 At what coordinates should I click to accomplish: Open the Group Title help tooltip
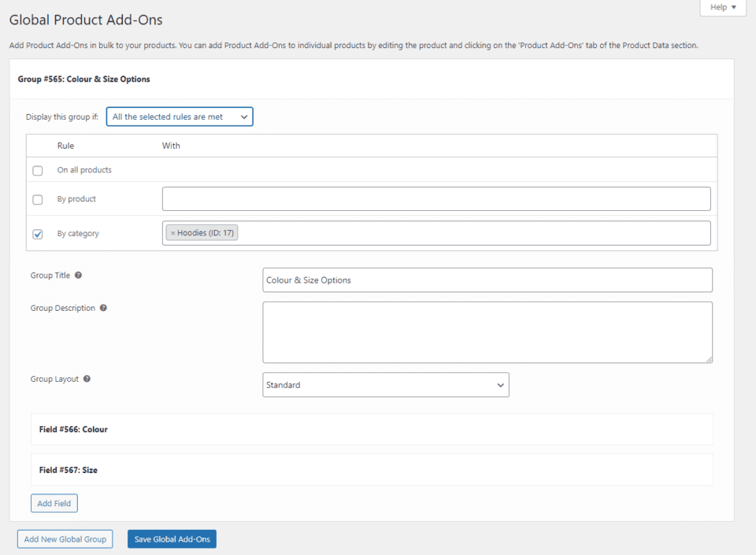point(77,275)
